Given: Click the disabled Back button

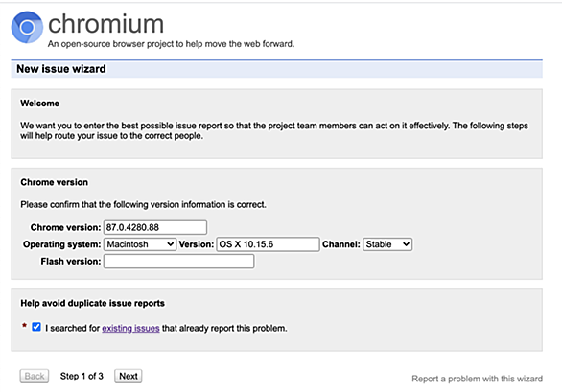Looking at the screenshot, I should [x=35, y=376].
